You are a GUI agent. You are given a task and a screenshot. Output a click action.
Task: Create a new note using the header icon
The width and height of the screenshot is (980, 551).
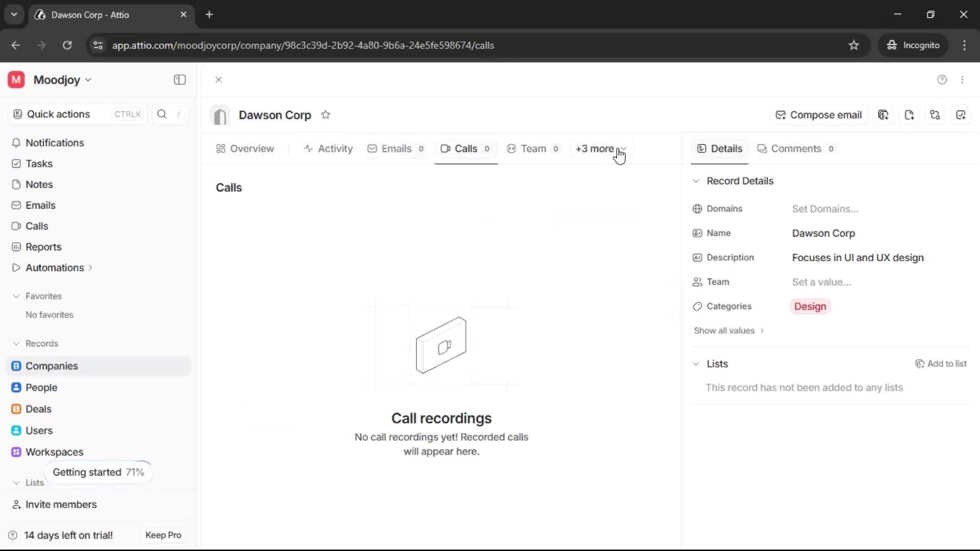coord(910,115)
